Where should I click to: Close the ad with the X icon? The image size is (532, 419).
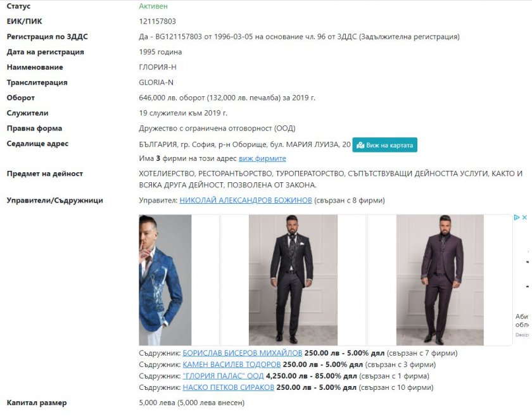click(524, 217)
